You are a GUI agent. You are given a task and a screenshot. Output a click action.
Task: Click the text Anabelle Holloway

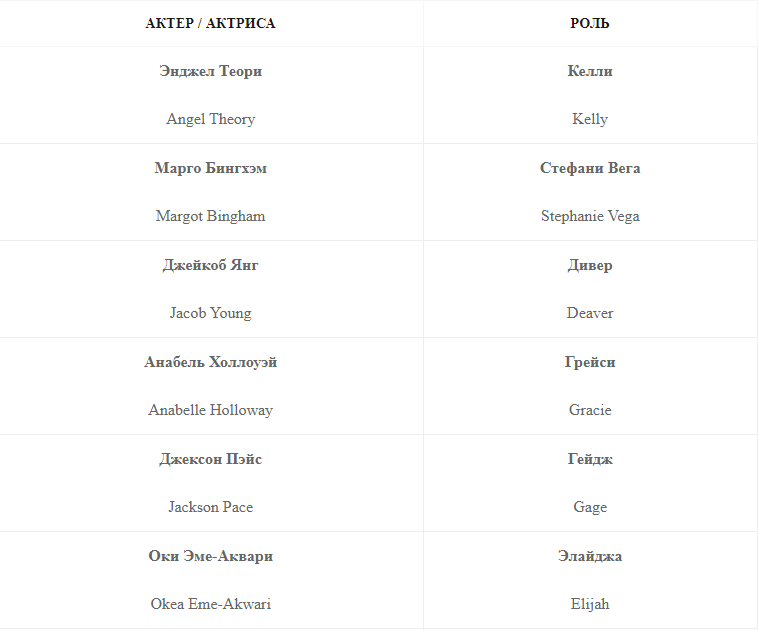210,410
